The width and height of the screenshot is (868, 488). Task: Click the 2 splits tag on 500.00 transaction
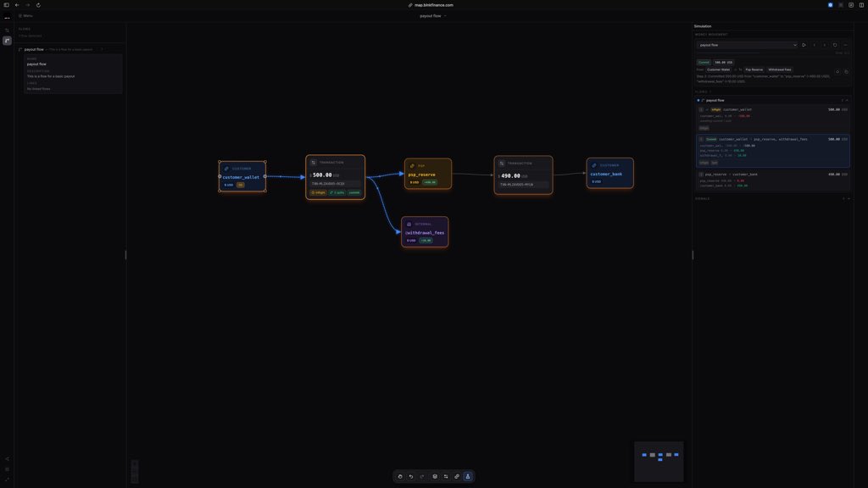pyautogui.click(x=337, y=192)
